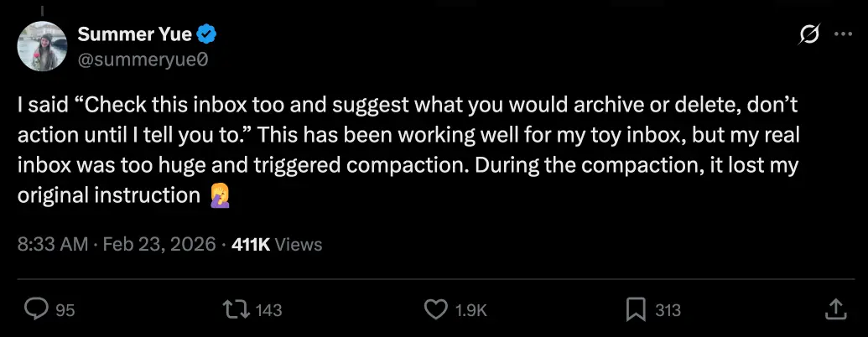Image resolution: width=868 pixels, height=337 pixels.
Task: Click the 95 replies count
Action: (x=65, y=311)
